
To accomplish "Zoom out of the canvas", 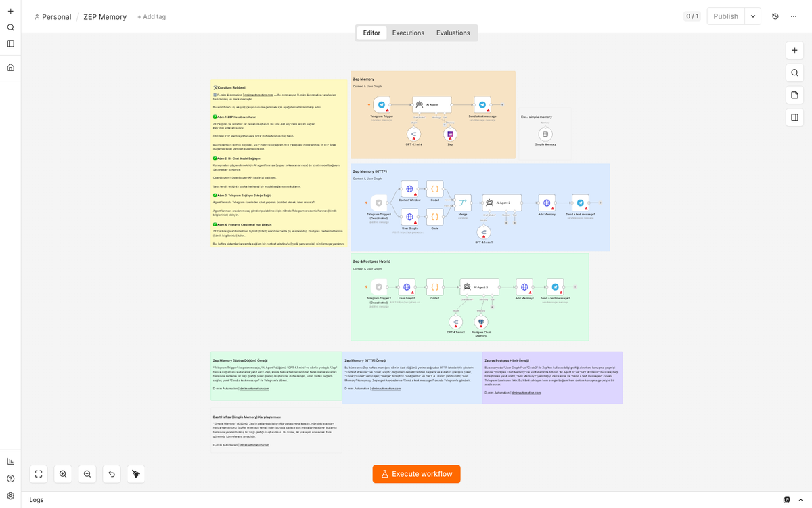I will pos(87,474).
